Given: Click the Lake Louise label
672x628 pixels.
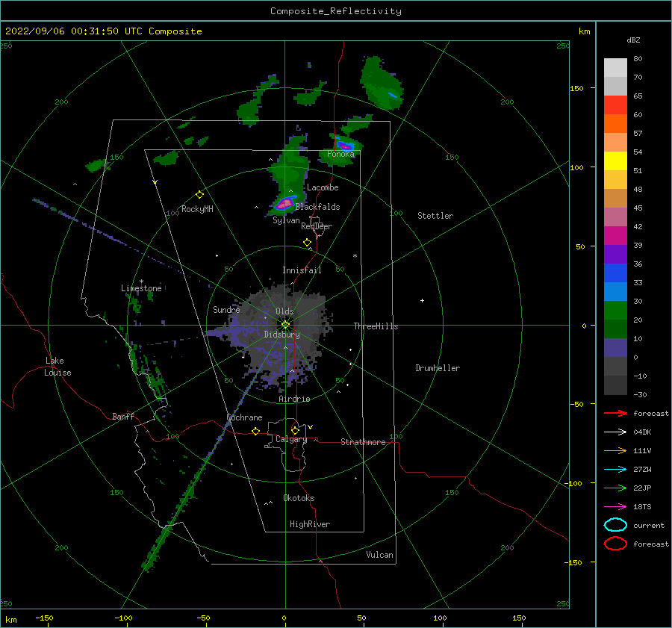Looking at the screenshot, I should (57, 367).
